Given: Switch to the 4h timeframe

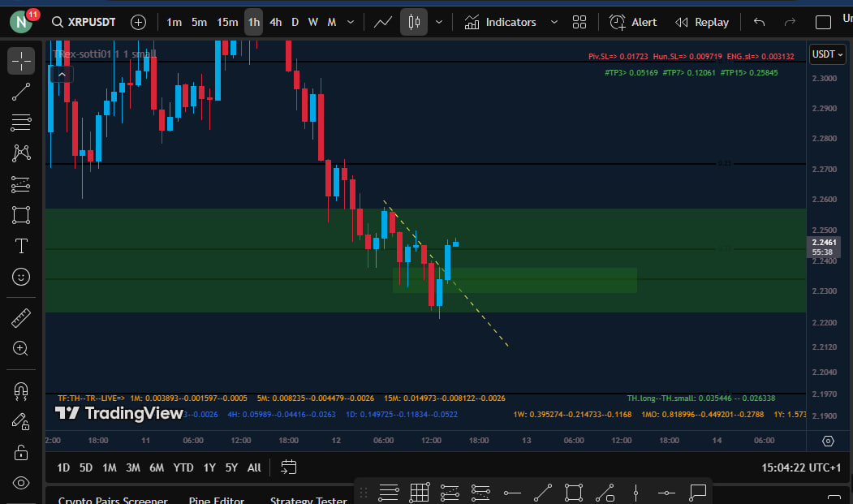Looking at the screenshot, I should pos(276,22).
